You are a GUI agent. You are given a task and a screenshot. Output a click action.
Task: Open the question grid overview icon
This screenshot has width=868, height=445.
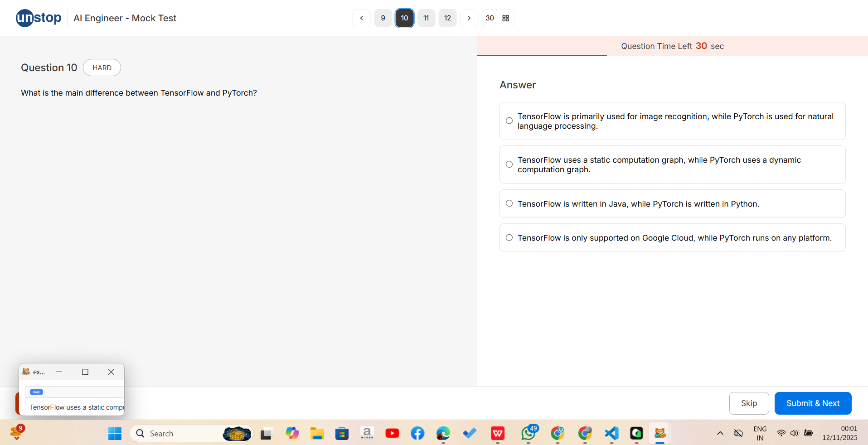tap(505, 18)
